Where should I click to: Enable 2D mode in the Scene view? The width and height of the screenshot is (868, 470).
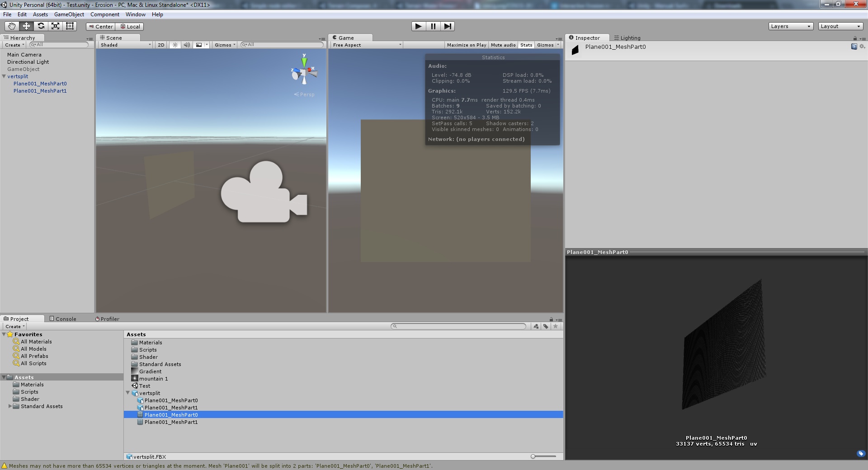[160, 45]
